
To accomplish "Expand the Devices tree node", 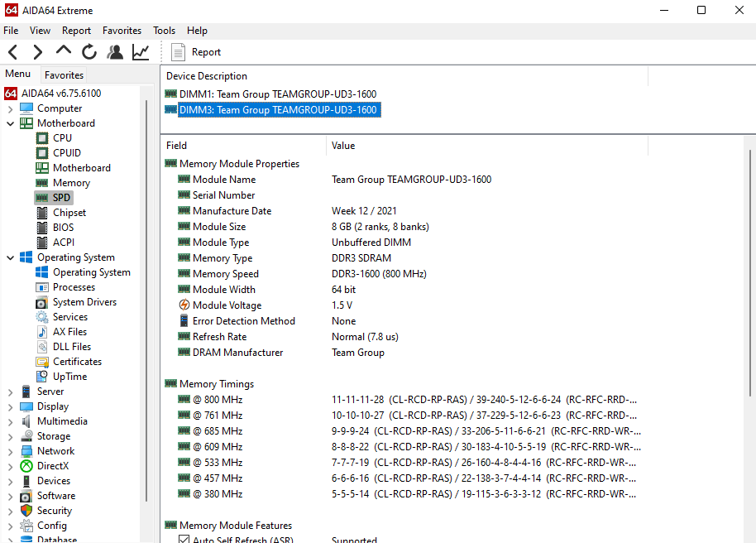I will pyautogui.click(x=11, y=482).
